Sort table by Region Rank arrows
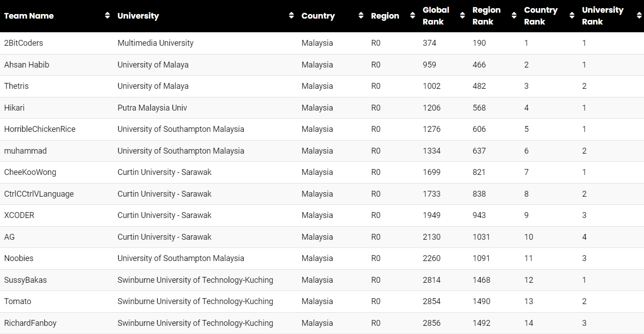Viewport: 644px width, 334px height. pos(514,16)
